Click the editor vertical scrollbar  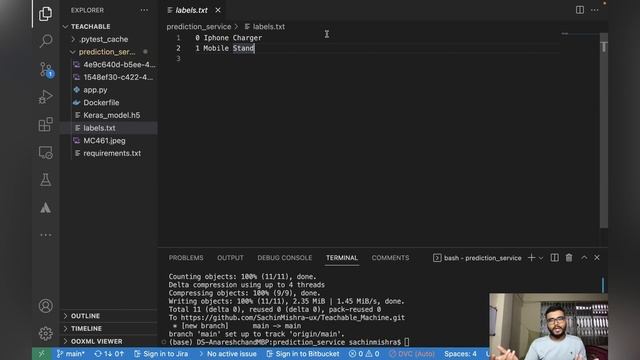604,131
